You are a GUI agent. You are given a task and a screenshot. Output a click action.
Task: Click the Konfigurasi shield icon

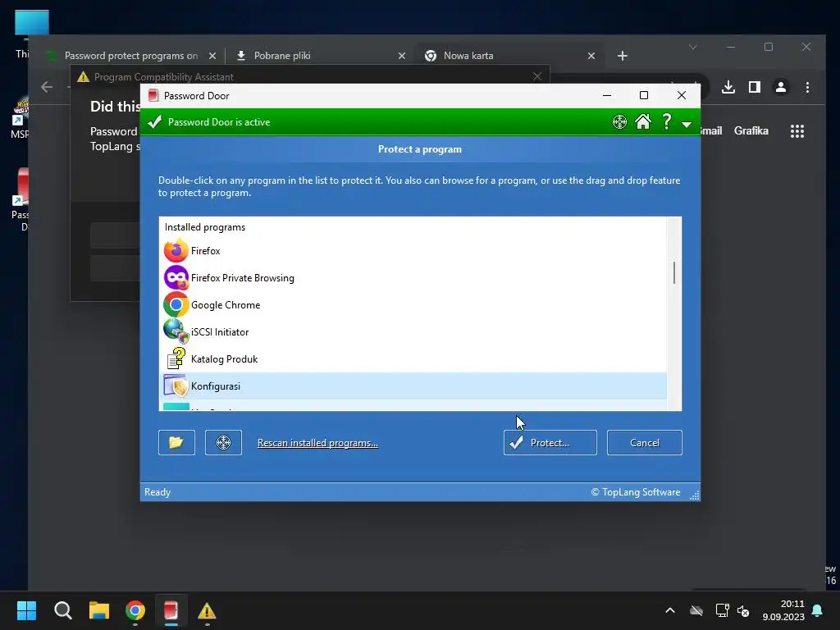point(176,386)
